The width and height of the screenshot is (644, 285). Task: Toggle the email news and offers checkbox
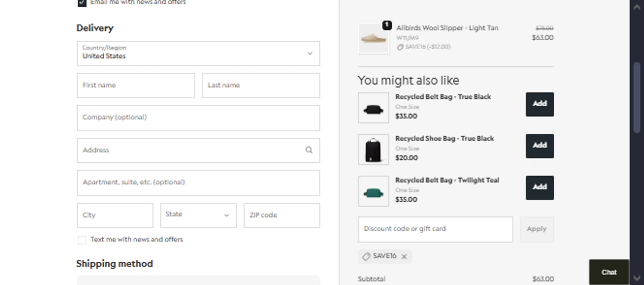[82, 3]
